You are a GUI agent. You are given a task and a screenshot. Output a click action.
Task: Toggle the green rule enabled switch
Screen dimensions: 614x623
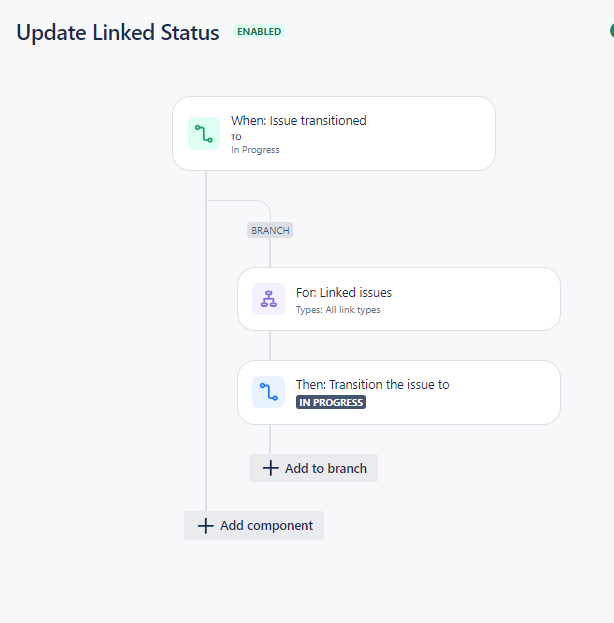[612, 31]
